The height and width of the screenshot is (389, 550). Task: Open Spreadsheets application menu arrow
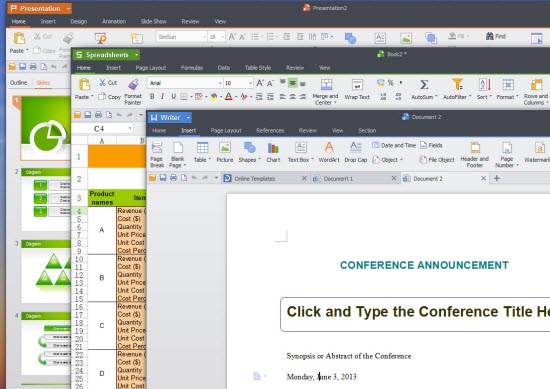pyautogui.click(x=136, y=55)
